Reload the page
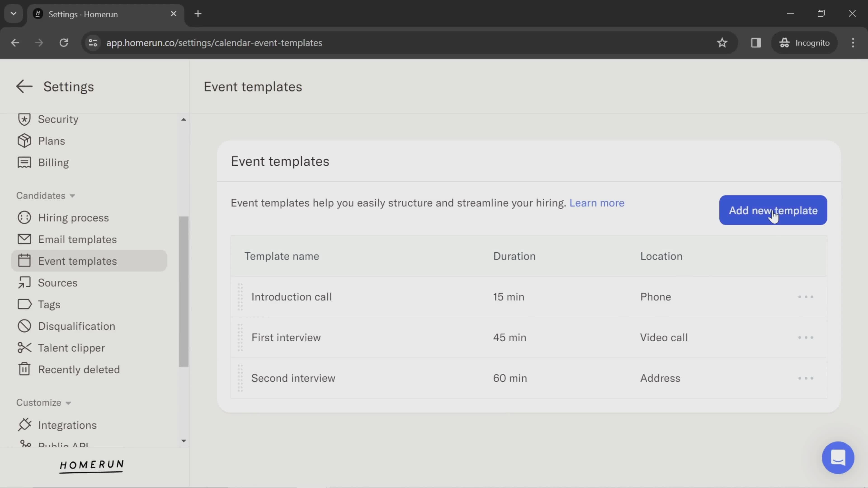The image size is (868, 488). click(x=64, y=43)
